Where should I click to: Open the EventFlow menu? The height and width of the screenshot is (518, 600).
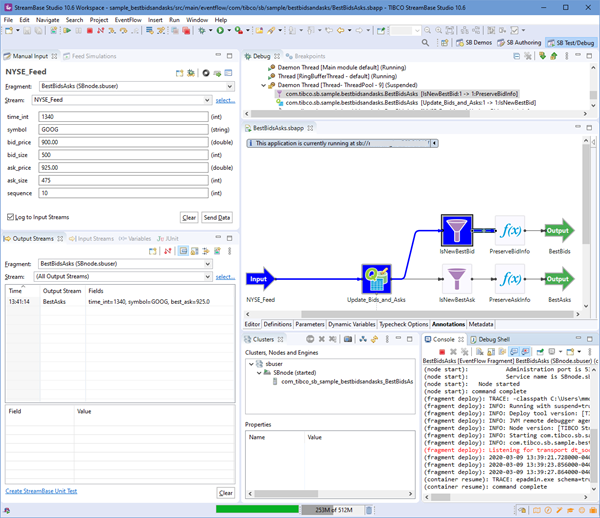(128, 19)
